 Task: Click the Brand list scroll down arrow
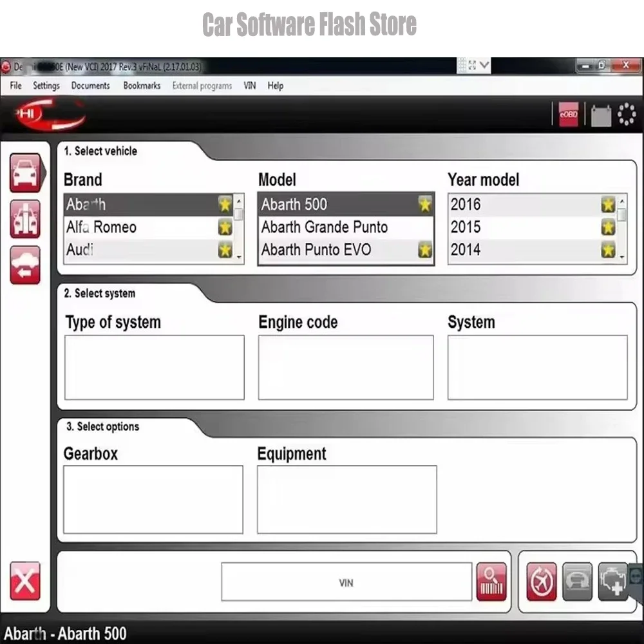(239, 257)
